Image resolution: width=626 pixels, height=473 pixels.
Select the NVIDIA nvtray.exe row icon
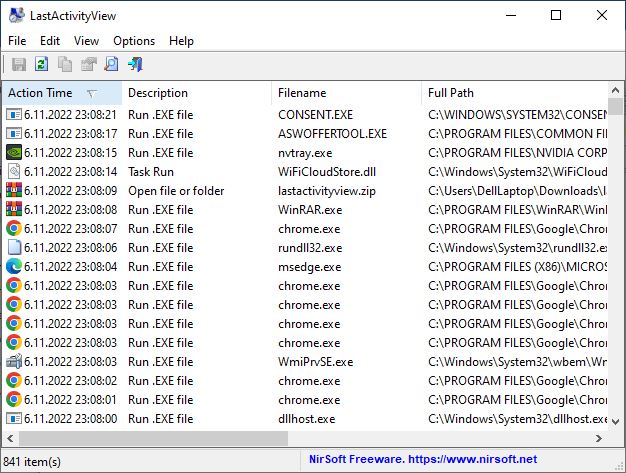(14, 153)
